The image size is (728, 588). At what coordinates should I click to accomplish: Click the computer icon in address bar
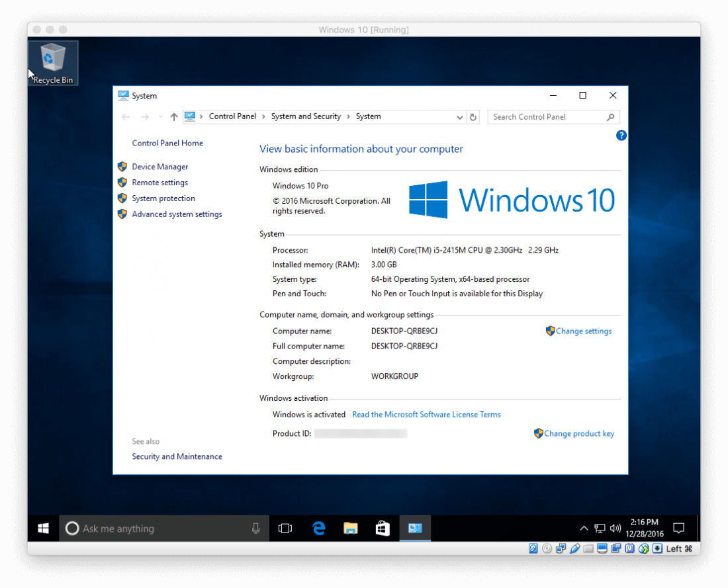(x=190, y=116)
